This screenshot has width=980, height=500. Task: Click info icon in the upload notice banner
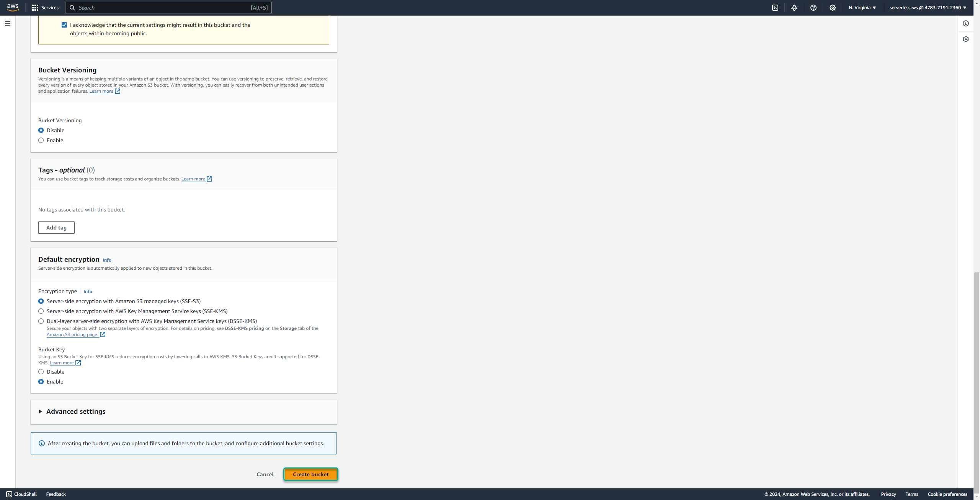pyautogui.click(x=42, y=443)
